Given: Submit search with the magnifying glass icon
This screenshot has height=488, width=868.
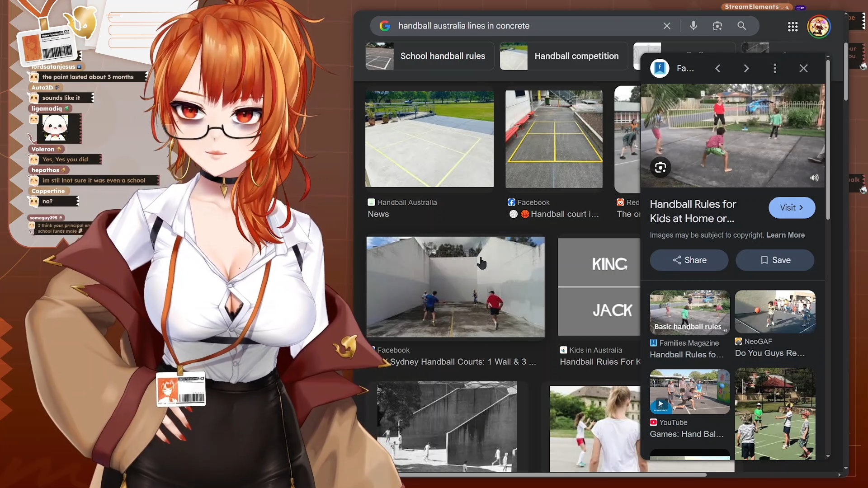Looking at the screenshot, I should (x=742, y=26).
